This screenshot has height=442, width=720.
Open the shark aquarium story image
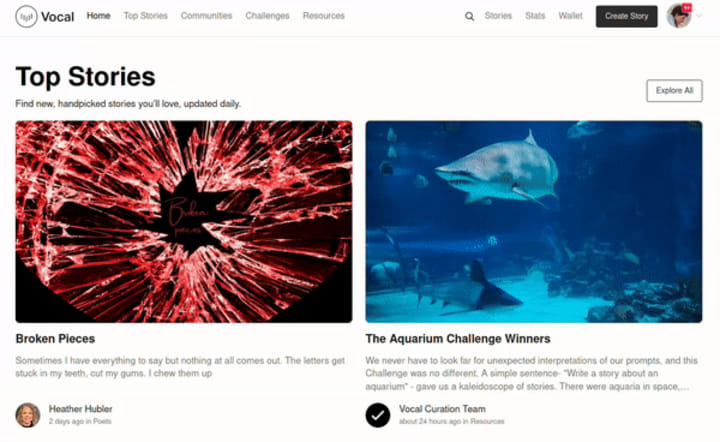pyautogui.click(x=534, y=222)
